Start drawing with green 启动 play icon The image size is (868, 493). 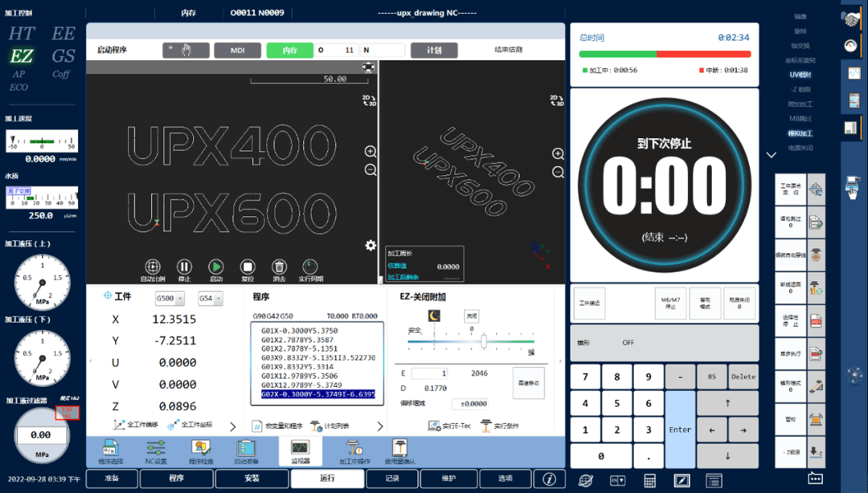click(216, 267)
